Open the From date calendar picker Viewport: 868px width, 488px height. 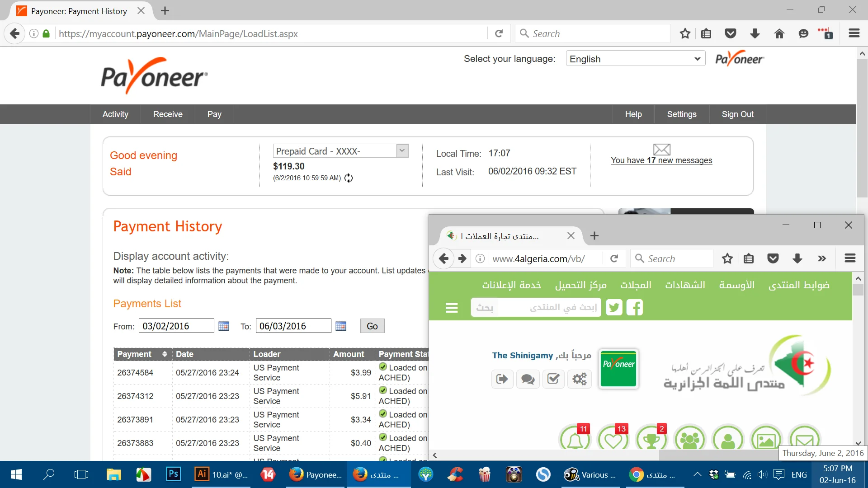(x=224, y=326)
